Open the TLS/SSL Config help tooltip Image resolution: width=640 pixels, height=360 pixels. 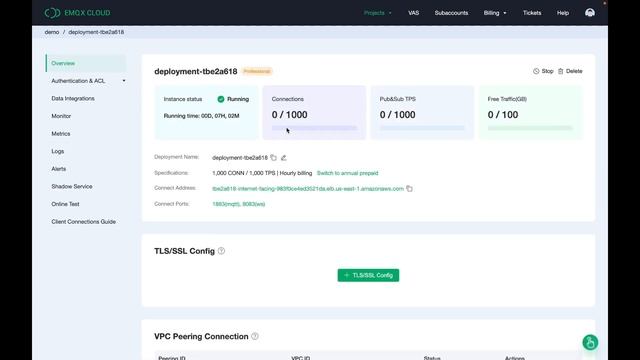pyautogui.click(x=221, y=251)
